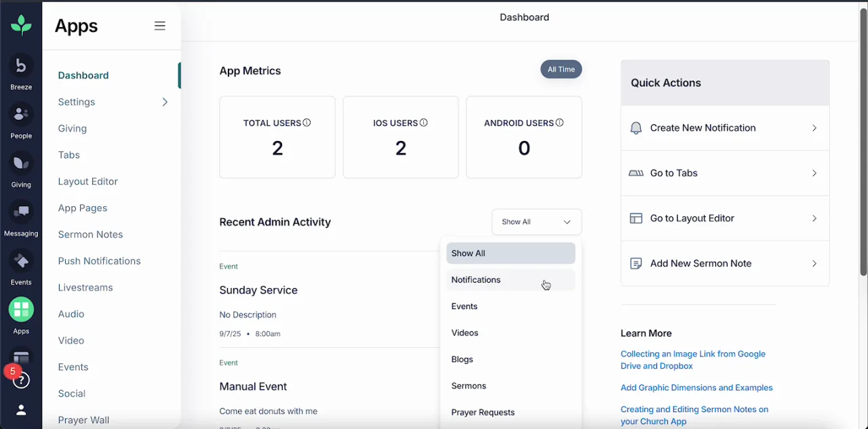Image resolution: width=868 pixels, height=429 pixels.
Task: Click the green Apps grid icon
Action: tap(21, 310)
